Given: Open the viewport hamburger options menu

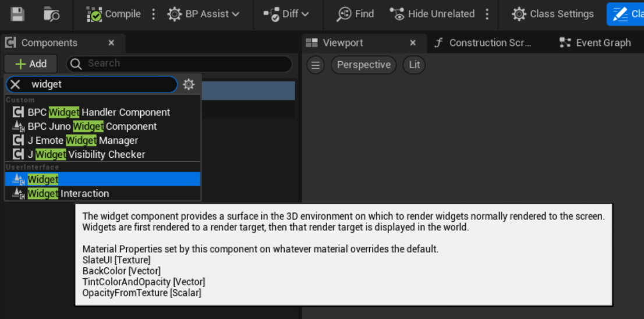Looking at the screenshot, I should (x=316, y=65).
